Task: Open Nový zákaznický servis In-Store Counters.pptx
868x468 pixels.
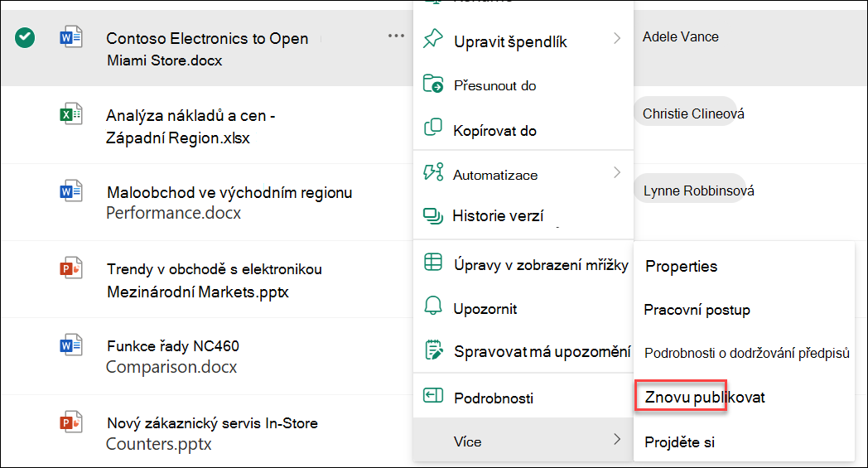Action: [x=212, y=433]
